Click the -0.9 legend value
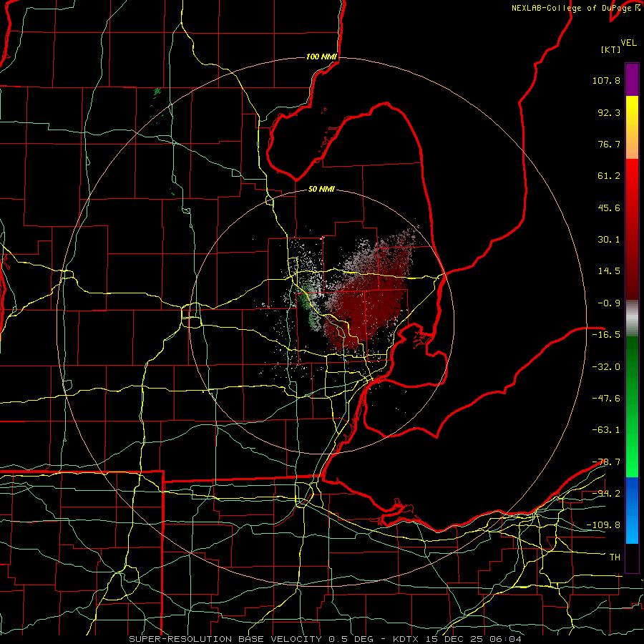Image resolution: width=644 pixels, height=644 pixels. click(x=609, y=303)
